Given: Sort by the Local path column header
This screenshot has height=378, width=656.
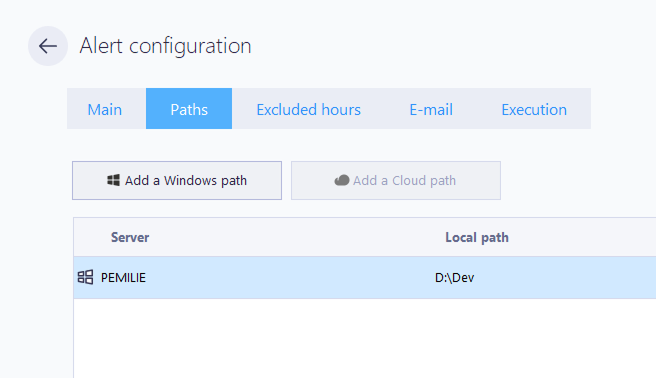Looking at the screenshot, I should point(477,237).
